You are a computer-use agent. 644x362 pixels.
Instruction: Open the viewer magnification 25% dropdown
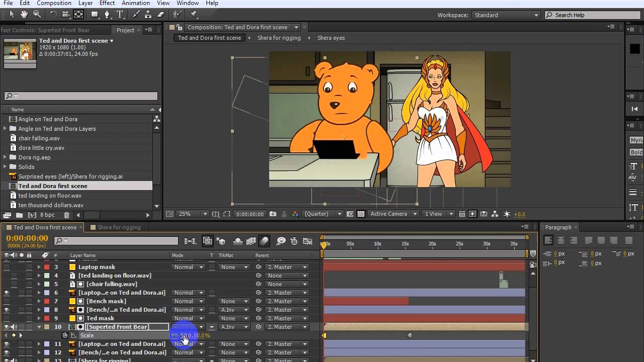pyautogui.click(x=193, y=214)
